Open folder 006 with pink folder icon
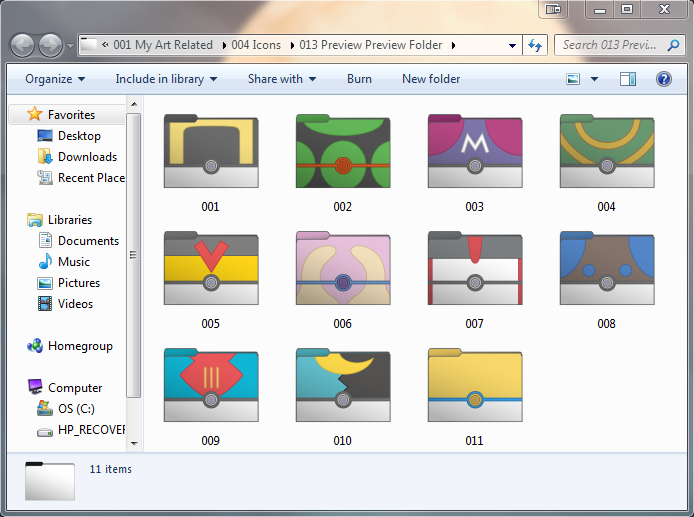Screen dimensions: 694x517 pos(343,268)
